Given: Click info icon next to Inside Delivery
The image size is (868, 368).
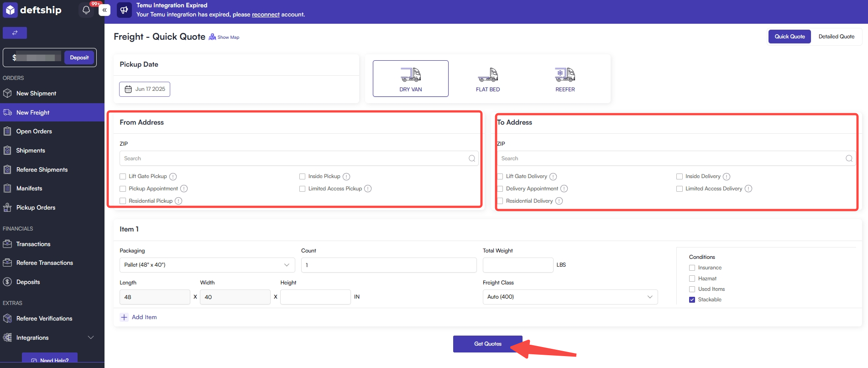Looking at the screenshot, I should click(727, 177).
